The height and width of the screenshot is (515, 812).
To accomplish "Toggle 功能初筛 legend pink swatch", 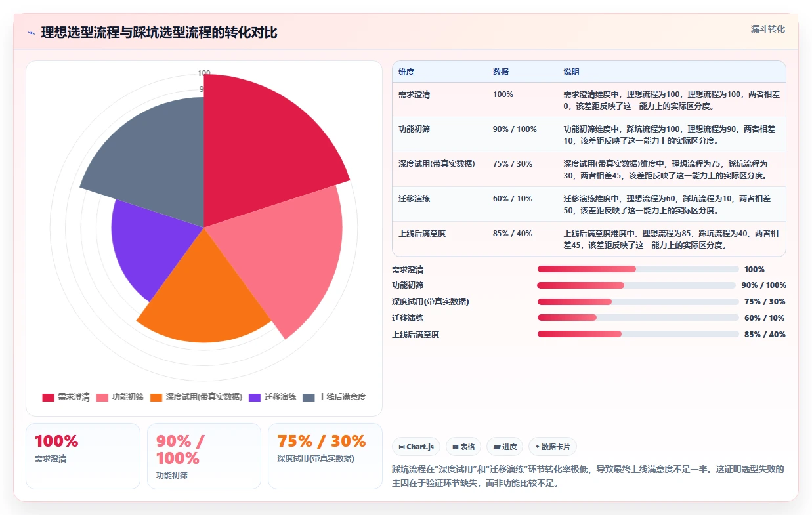I will click(x=102, y=397).
